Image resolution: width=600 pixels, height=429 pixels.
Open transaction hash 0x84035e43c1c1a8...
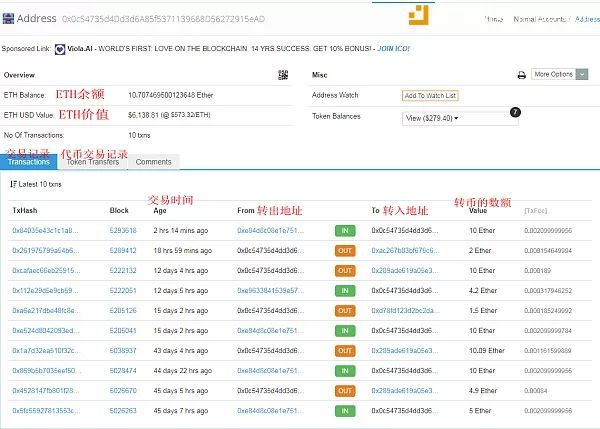(x=45, y=230)
